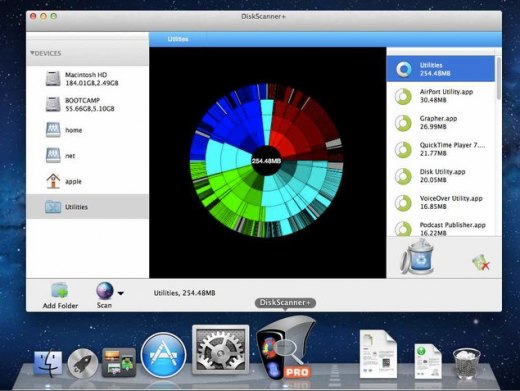This screenshot has width=520, height=391.
Task: Select 'Disk Utility.app' name text
Action: tap(442, 172)
